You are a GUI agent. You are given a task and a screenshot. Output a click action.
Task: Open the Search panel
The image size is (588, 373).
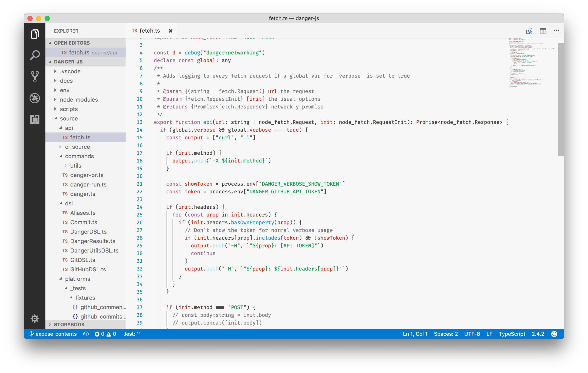[x=34, y=55]
